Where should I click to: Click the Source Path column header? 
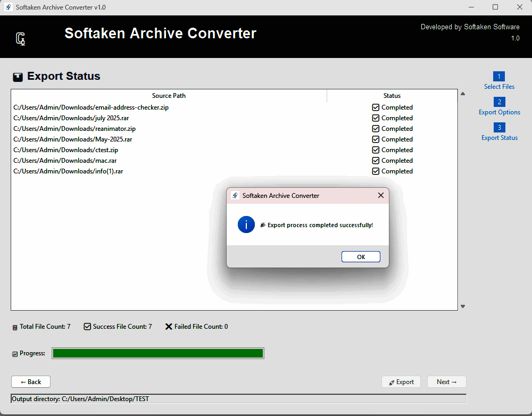(169, 95)
